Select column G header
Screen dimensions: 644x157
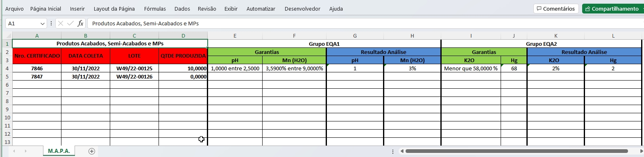pyautogui.click(x=355, y=36)
